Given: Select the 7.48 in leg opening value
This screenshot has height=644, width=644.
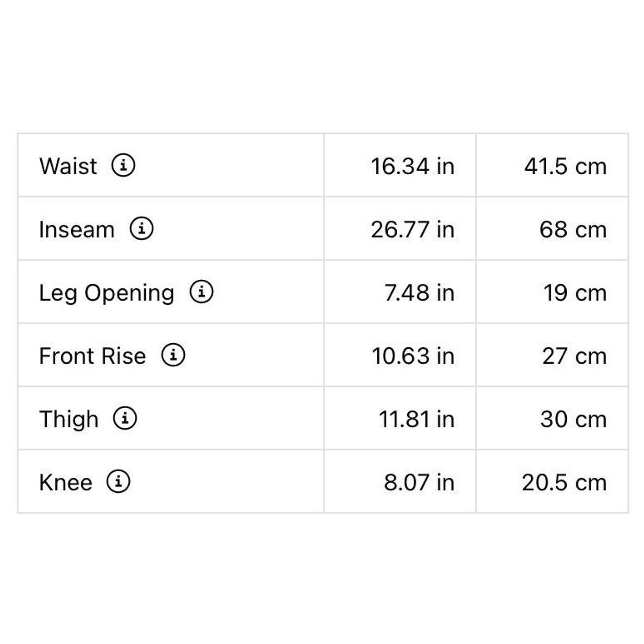Looking at the screenshot, I should 419,293.
